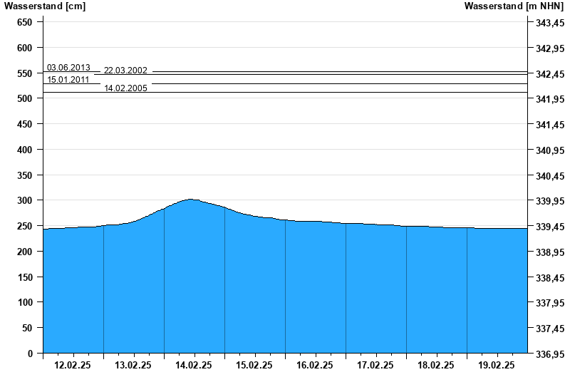Select the 650 value on the cm axis
The width and height of the screenshot is (570, 392).
click(25, 22)
